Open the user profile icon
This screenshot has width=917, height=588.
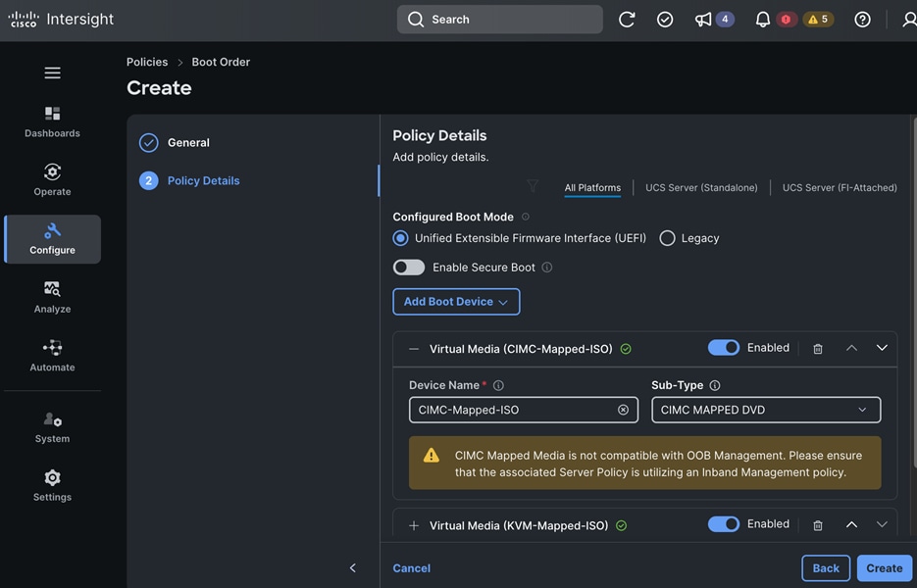pos(909,20)
